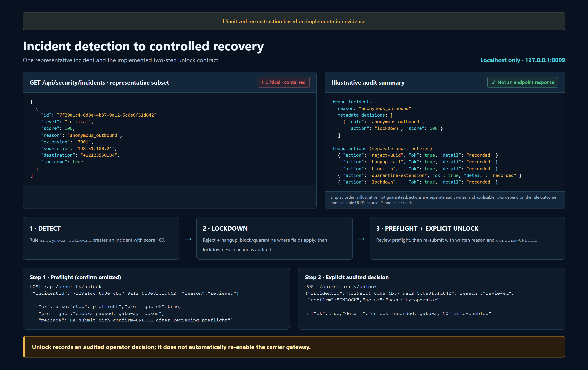
Task: Click the Re-submit with confirm=UNLOCK message line
Action: (136, 320)
